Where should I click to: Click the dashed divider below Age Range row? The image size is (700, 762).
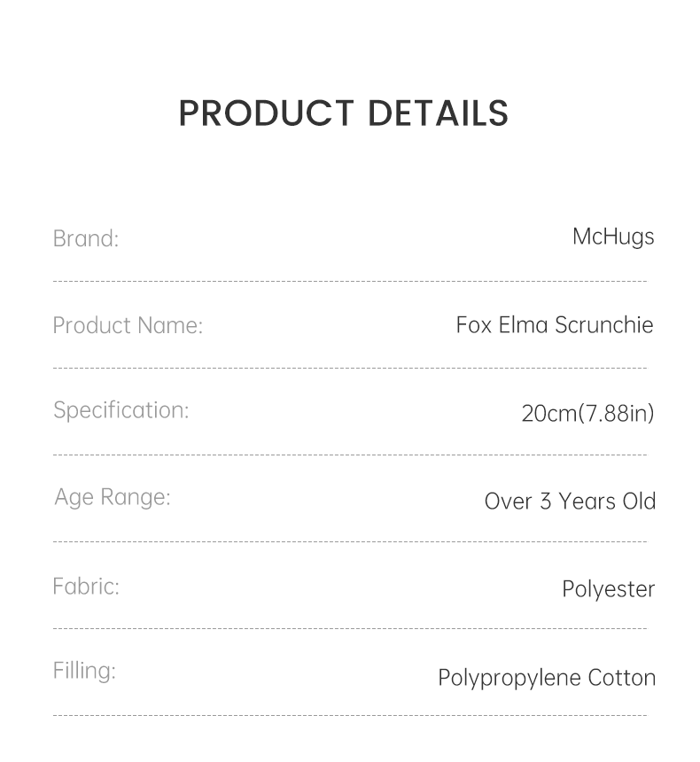(x=350, y=541)
